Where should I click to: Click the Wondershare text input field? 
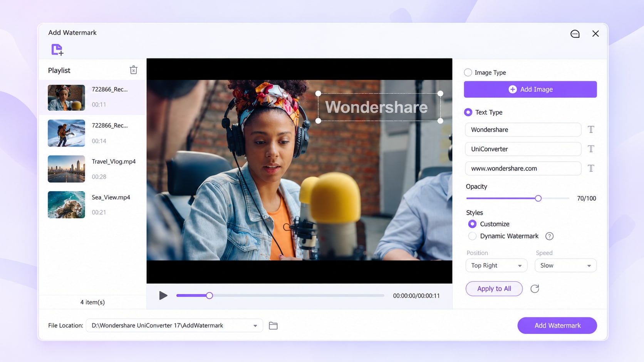[x=523, y=130]
